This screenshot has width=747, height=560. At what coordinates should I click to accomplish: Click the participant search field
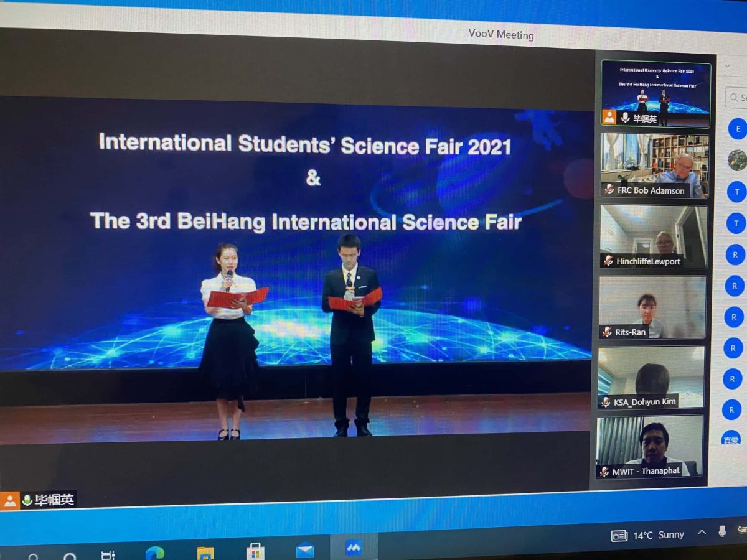click(738, 98)
